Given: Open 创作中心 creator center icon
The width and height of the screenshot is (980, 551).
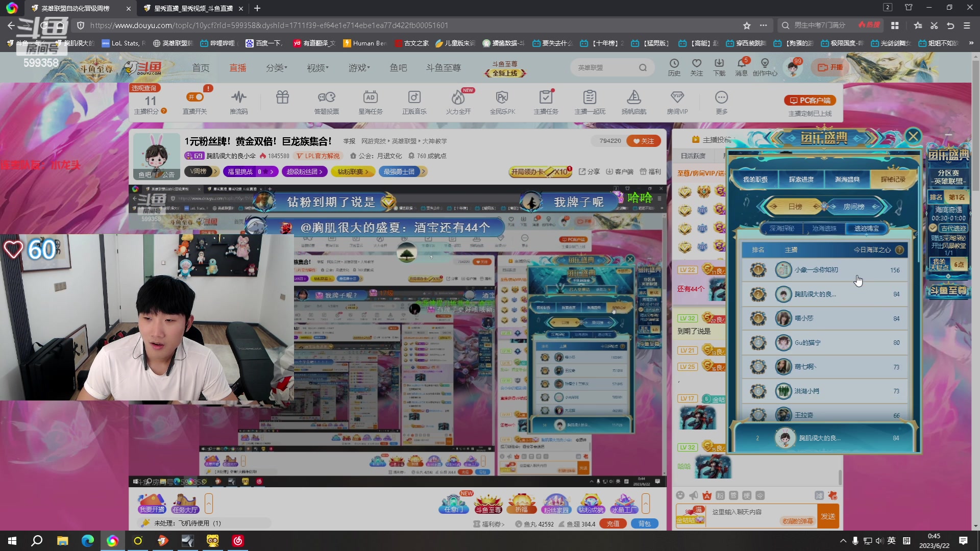Looking at the screenshot, I should pyautogui.click(x=765, y=67).
